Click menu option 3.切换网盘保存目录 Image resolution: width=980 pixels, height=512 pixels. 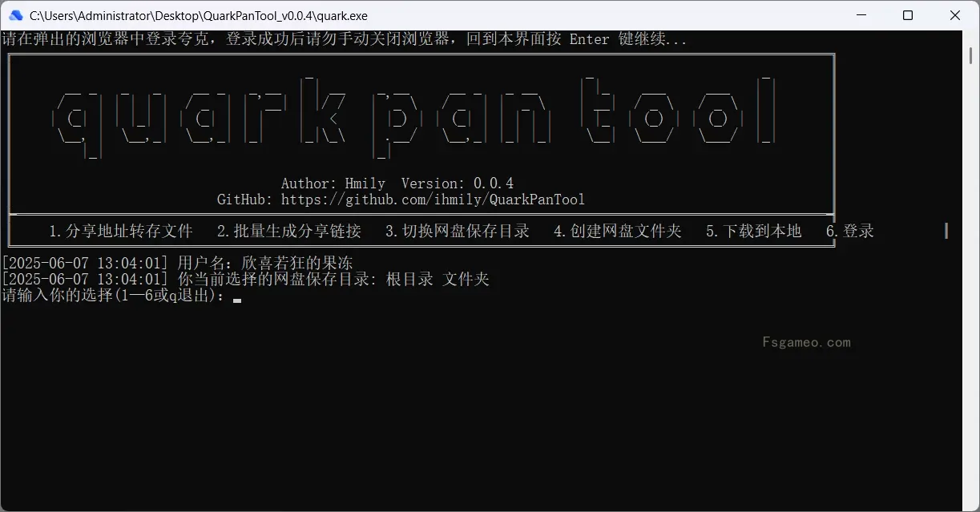click(458, 232)
